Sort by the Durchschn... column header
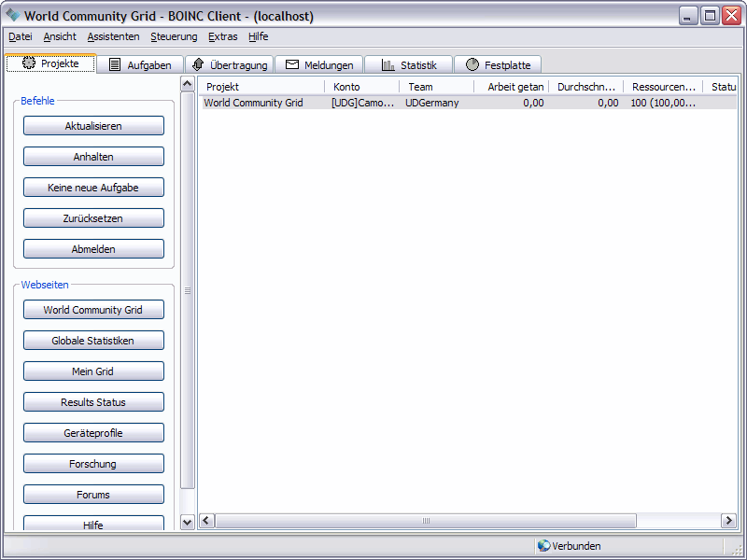The width and height of the screenshot is (747, 560). (586, 87)
